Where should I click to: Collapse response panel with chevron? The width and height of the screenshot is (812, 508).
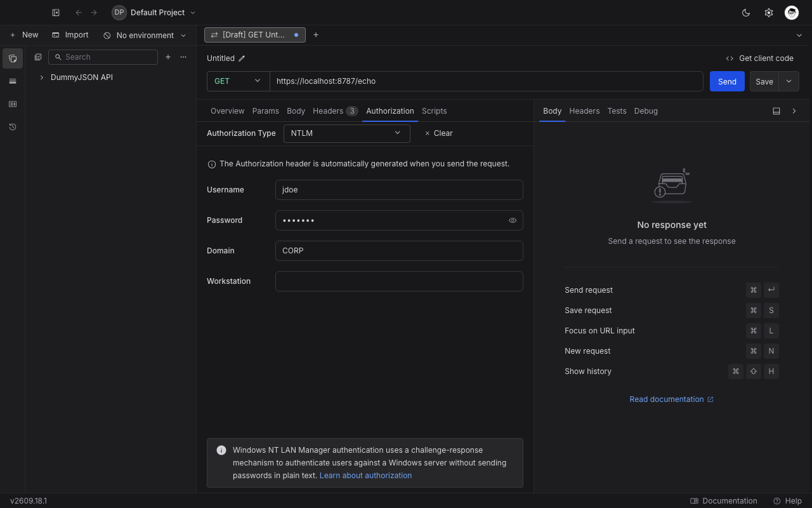click(x=794, y=111)
